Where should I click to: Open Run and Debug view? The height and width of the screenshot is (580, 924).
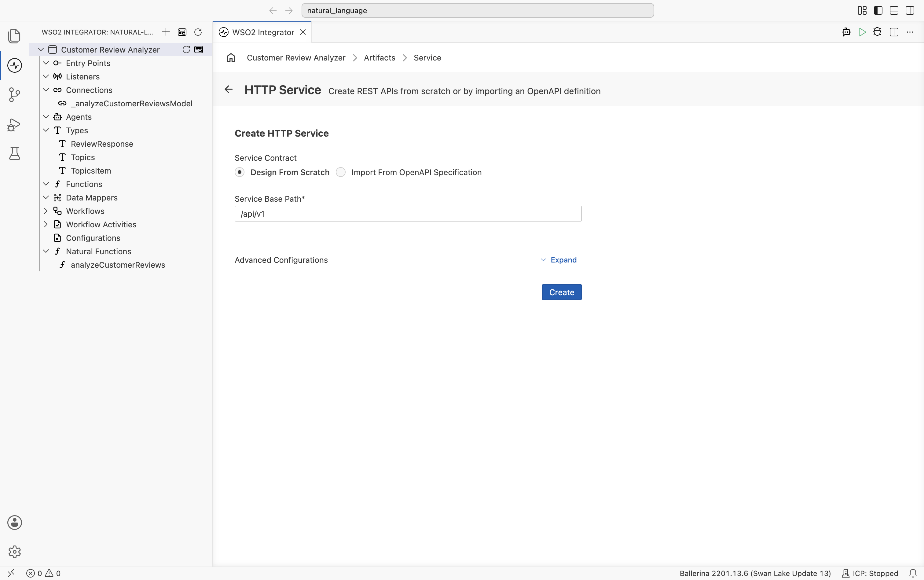coord(14,124)
